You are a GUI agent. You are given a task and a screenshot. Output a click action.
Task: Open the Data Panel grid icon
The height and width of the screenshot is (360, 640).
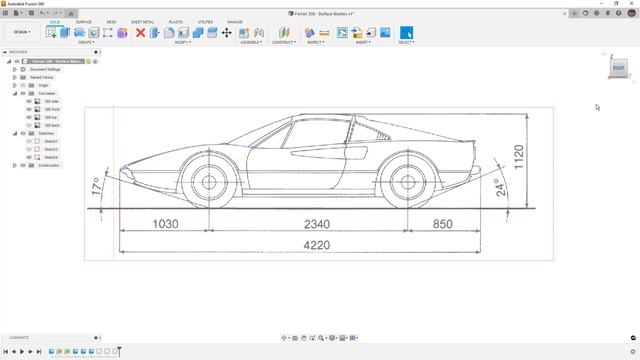(5, 13)
